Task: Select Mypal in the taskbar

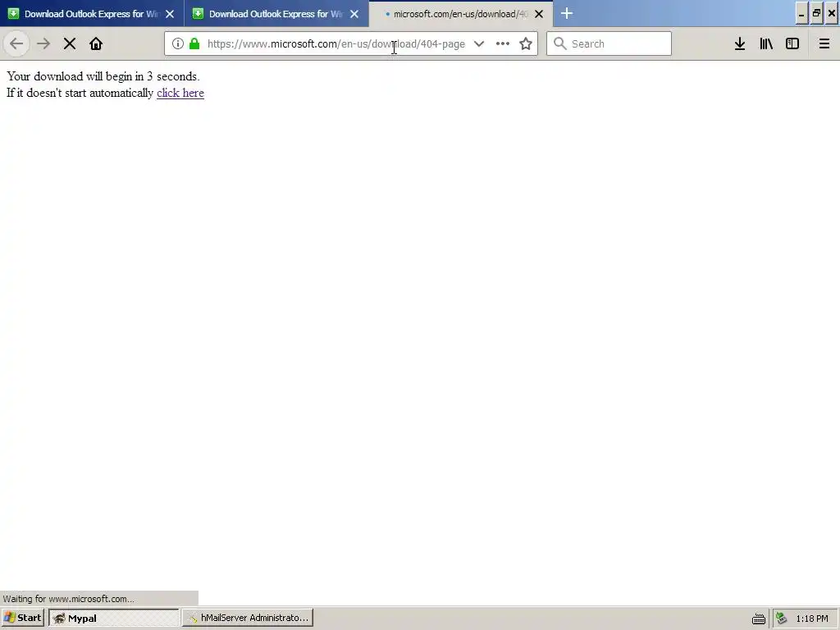Action: pyautogui.click(x=113, y=618)
